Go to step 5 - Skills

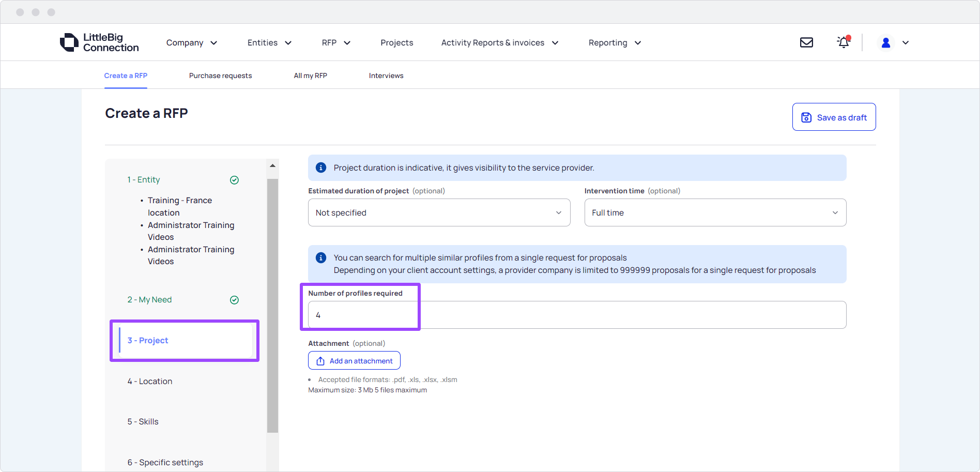pos(143,422)
